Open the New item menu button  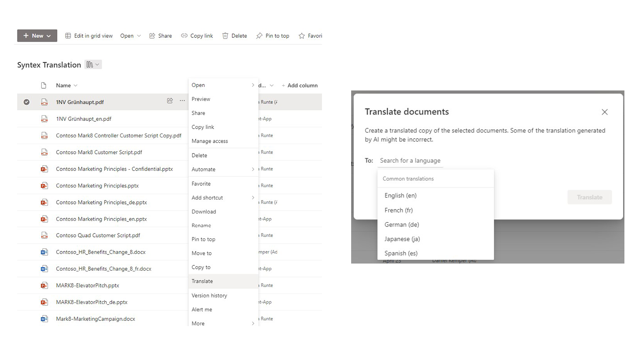point(37,36)
